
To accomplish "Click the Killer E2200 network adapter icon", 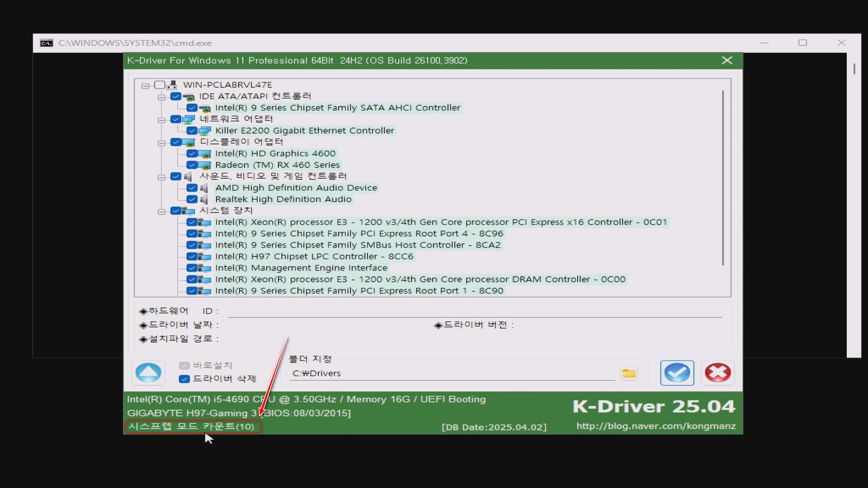I will click(205, 131).
